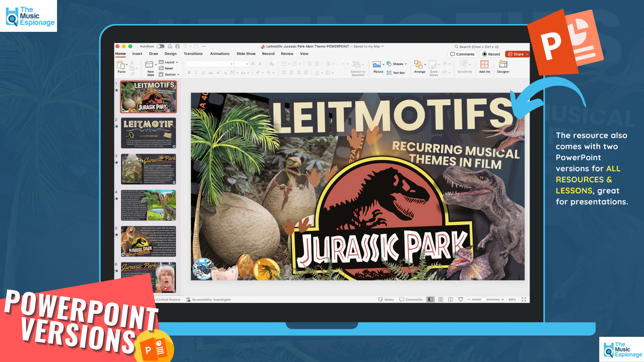Viewport: 644px width, 362px height.
Task: Switch to Normal view in status bar
Action: (430, 300)
